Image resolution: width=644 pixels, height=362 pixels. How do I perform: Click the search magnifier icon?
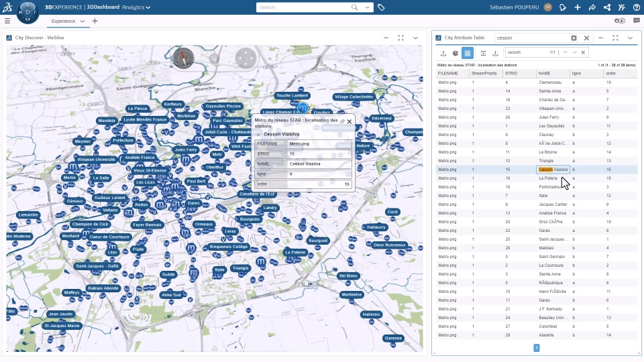354,7
